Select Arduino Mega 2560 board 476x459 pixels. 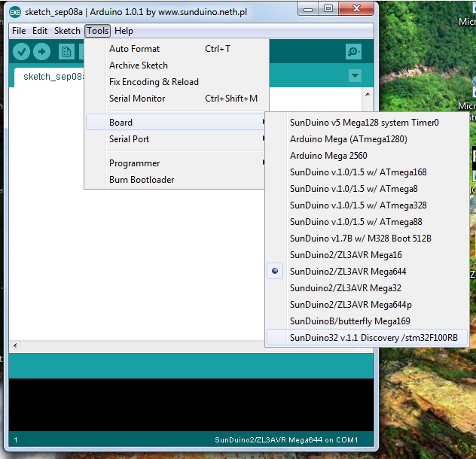point(367,156)
